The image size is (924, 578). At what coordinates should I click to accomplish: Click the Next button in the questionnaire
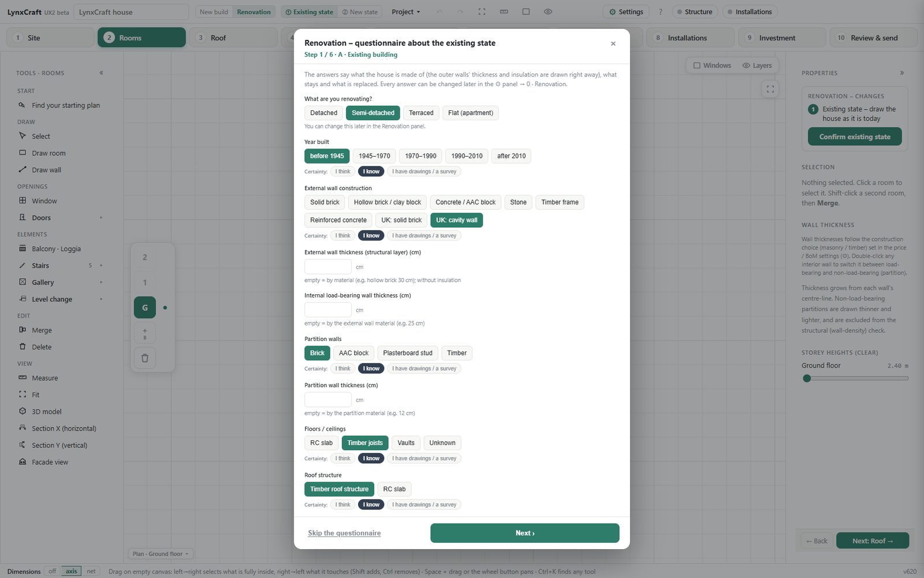525,533
